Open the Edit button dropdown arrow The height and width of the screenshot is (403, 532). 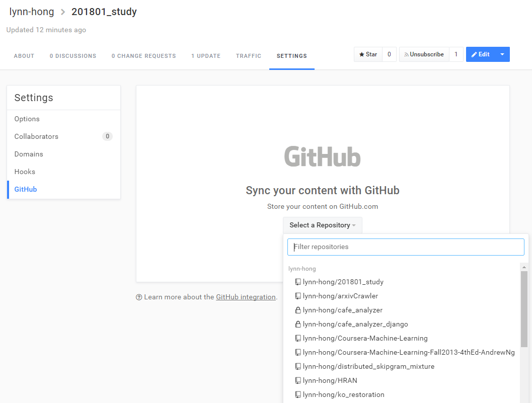[502, 54]
